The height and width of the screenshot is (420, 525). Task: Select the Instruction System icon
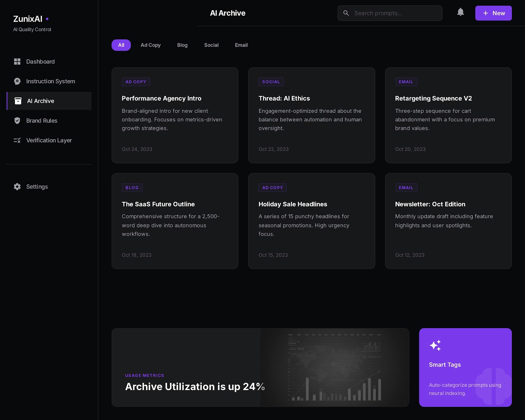(17, 81)
